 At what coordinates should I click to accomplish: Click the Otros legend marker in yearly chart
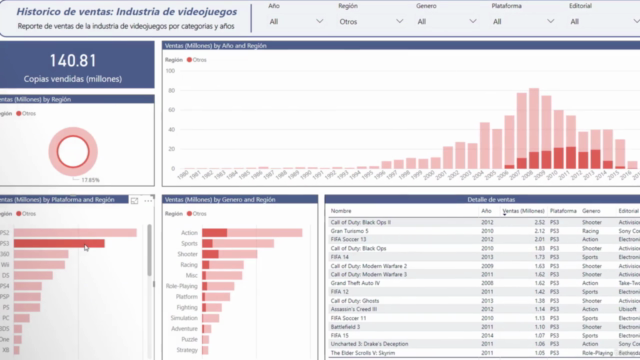189,60
